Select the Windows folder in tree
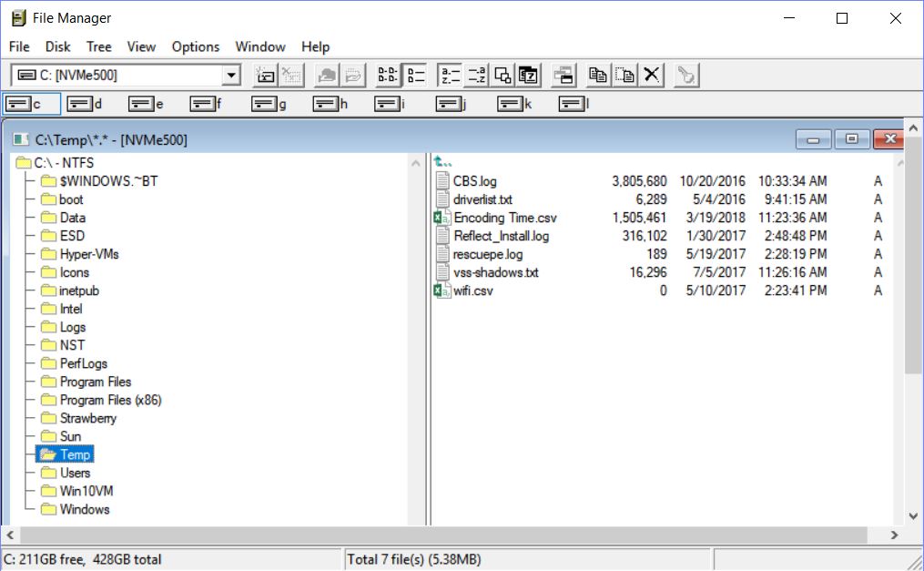 (x=84, y=509)
